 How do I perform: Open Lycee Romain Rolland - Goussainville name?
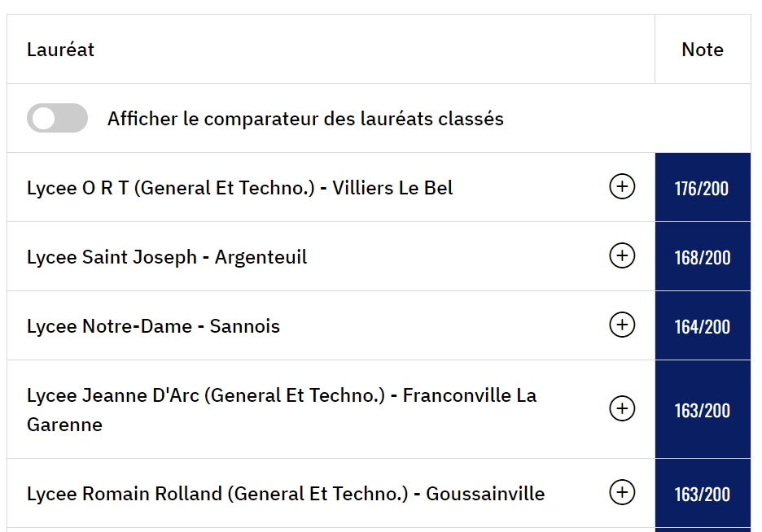coord(285,494)
